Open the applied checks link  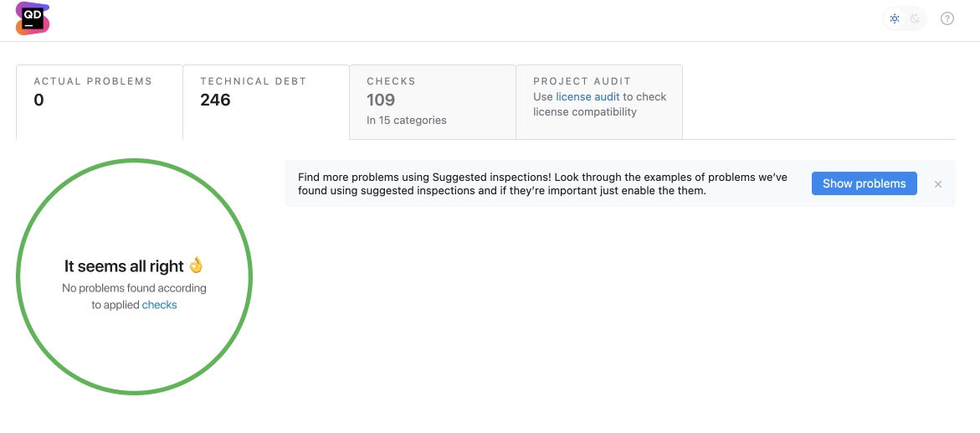tap(159, 306)
